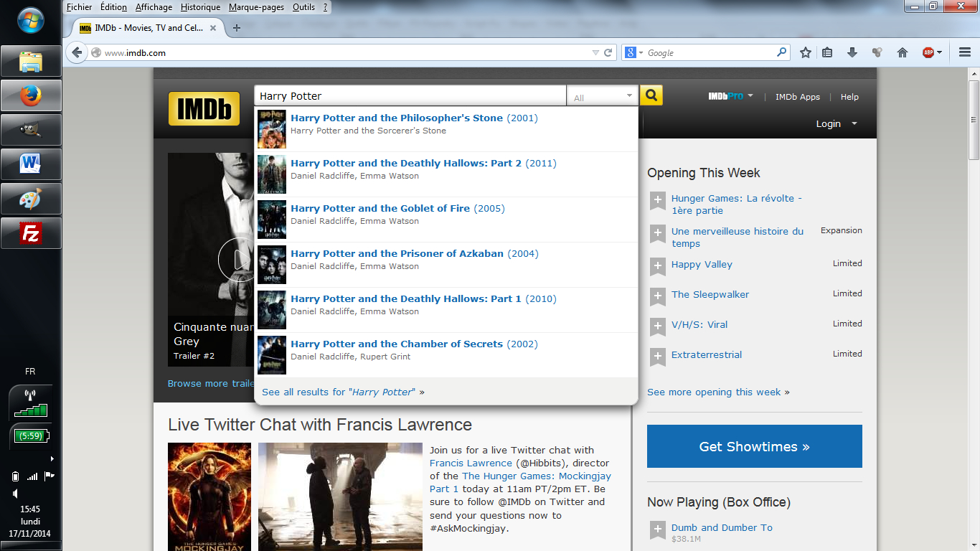Open the Marque-pages menu
Screen dimensions: 980x551
coord(256,7)
